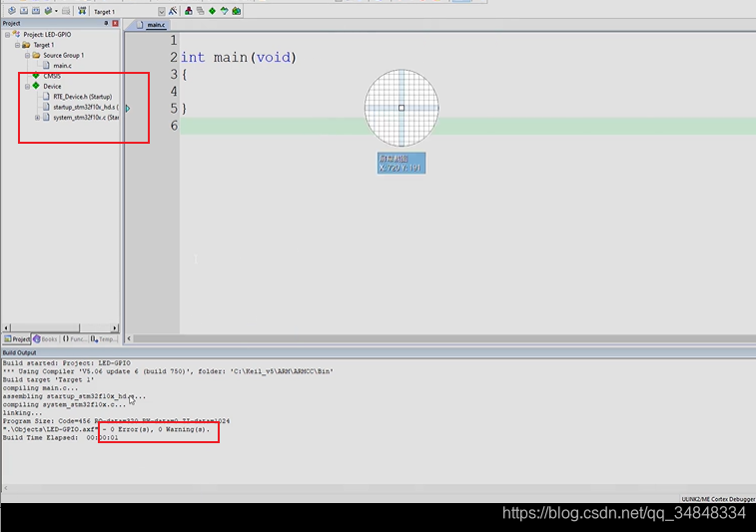756x532 pixels.
Task: Pin the Project panel with the pushpin icon
Action: coord(106,23)
